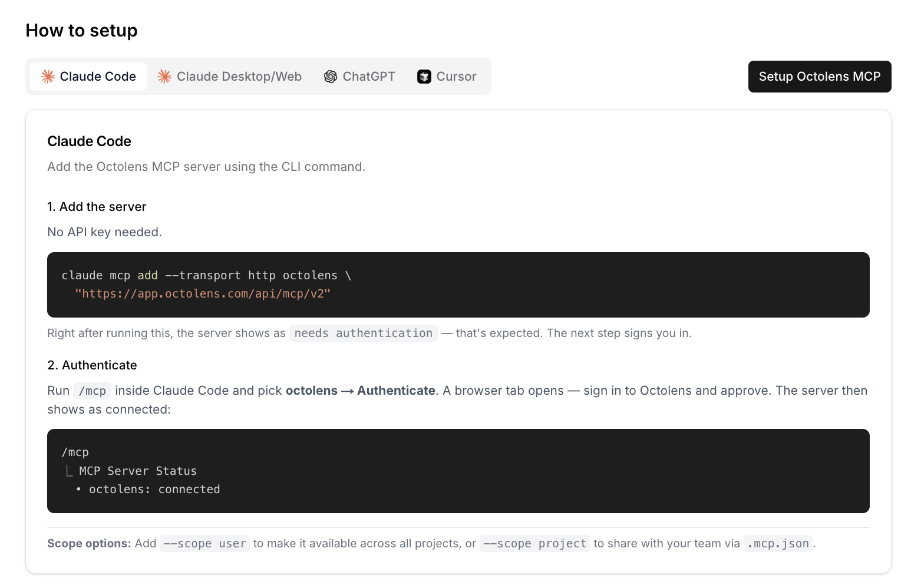Click the "How to setup" heading
The width and height of the screenshot is (911, 588).
click(81, 31)
